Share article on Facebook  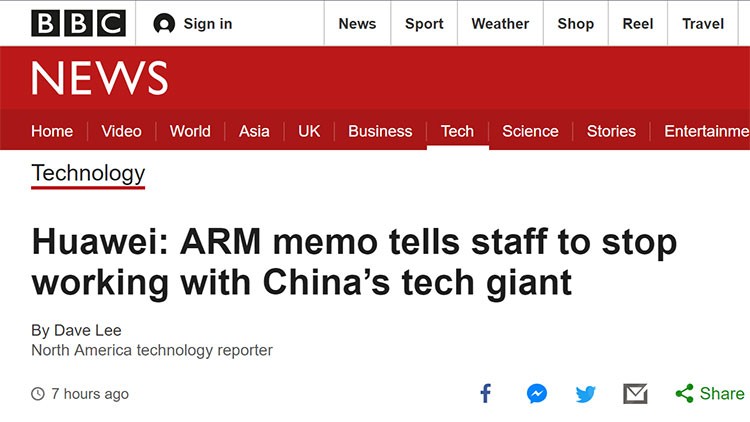pos(486,393)
